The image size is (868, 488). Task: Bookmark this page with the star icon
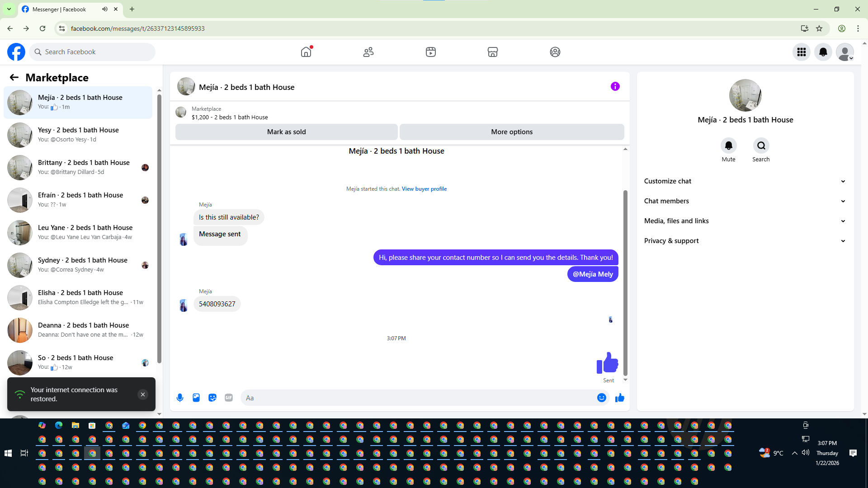819,28
